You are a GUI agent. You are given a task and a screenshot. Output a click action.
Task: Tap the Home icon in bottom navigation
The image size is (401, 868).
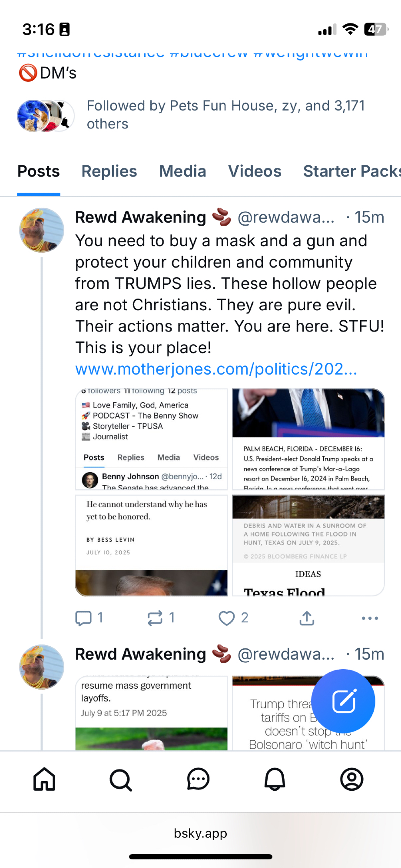tap(44, 779)
